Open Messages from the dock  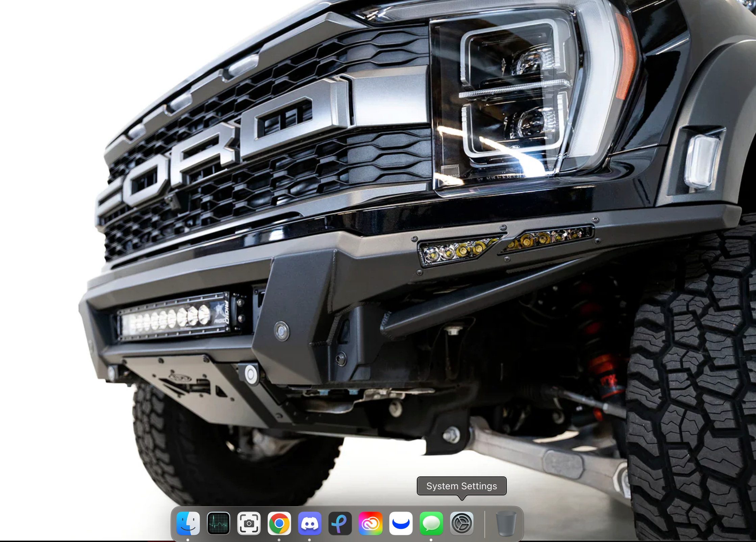pos(431,523)
